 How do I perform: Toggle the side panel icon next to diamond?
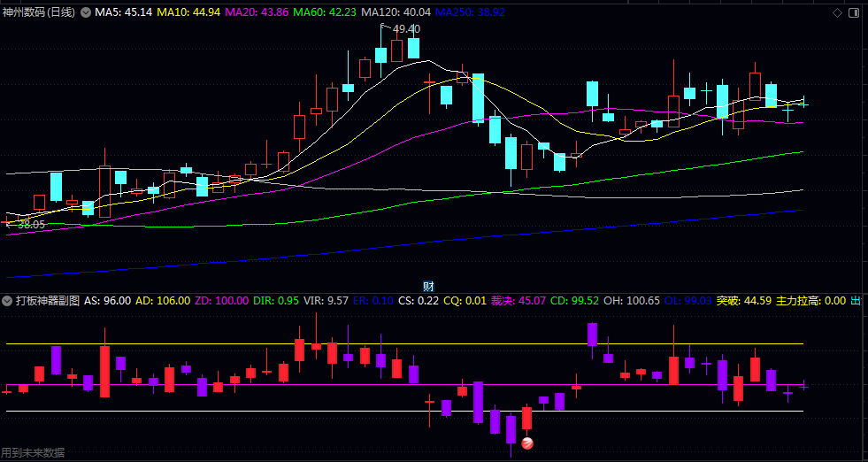tap(854, 12)
